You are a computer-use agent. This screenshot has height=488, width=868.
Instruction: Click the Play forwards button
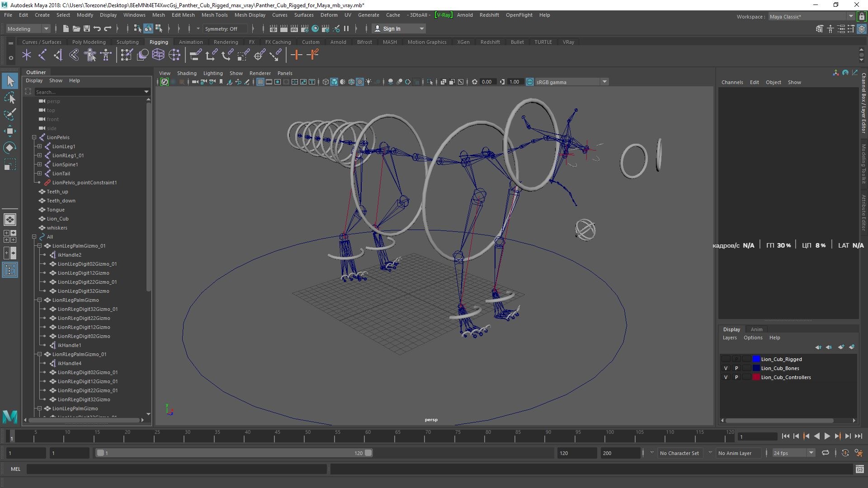click(x=827, y=436)
